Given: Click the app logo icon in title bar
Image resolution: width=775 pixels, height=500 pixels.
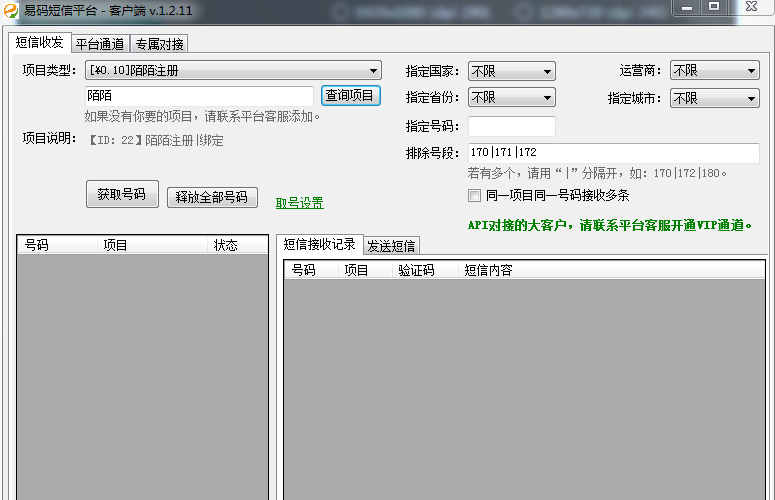Looking at the screenshot, I should [x=11, y=10].
